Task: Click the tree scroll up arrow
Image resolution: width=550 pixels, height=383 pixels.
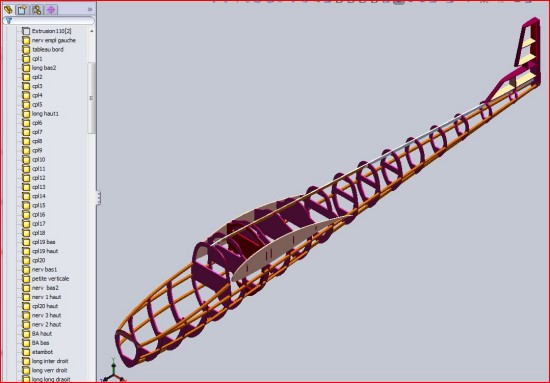Action: click(92, 31)
